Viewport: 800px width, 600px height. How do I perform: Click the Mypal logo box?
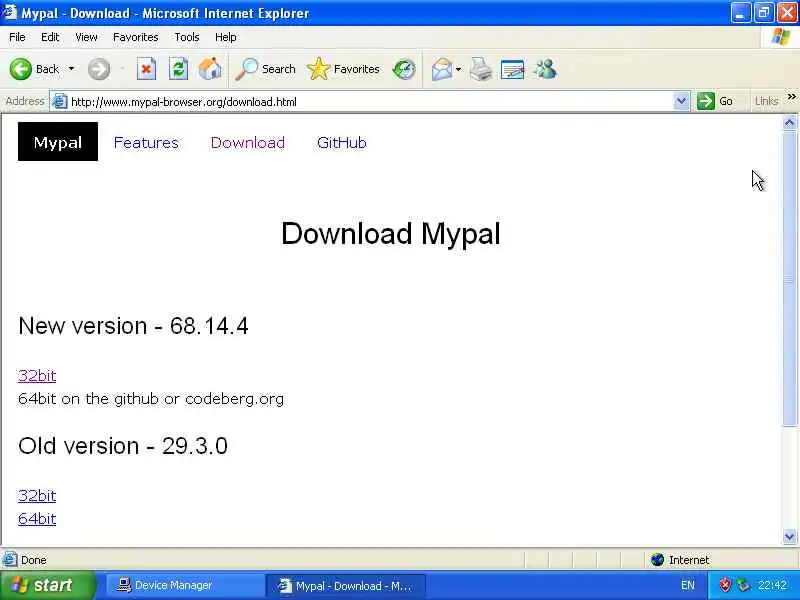58,141
